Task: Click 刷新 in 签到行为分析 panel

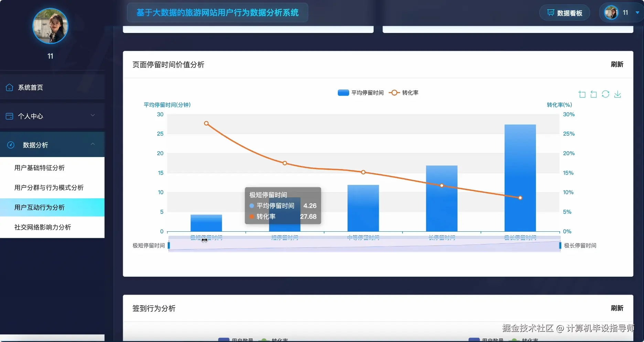Action: coord(617,308)
